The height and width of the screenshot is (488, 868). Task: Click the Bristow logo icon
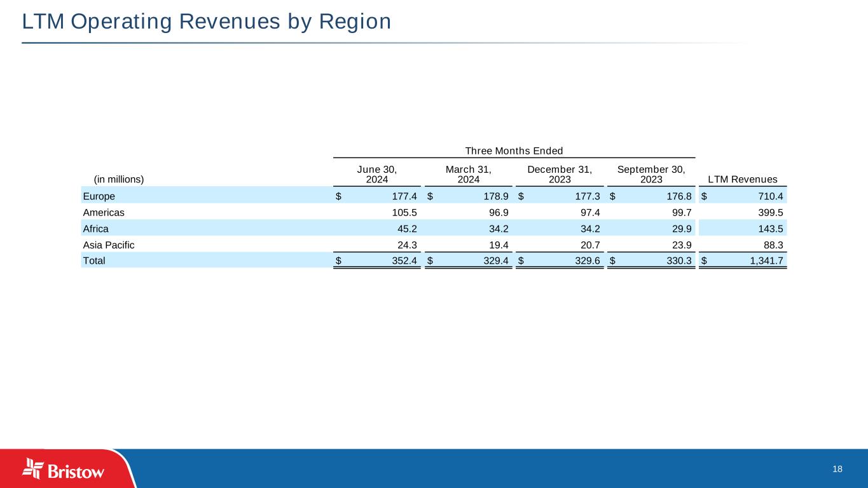coord(32,468)
